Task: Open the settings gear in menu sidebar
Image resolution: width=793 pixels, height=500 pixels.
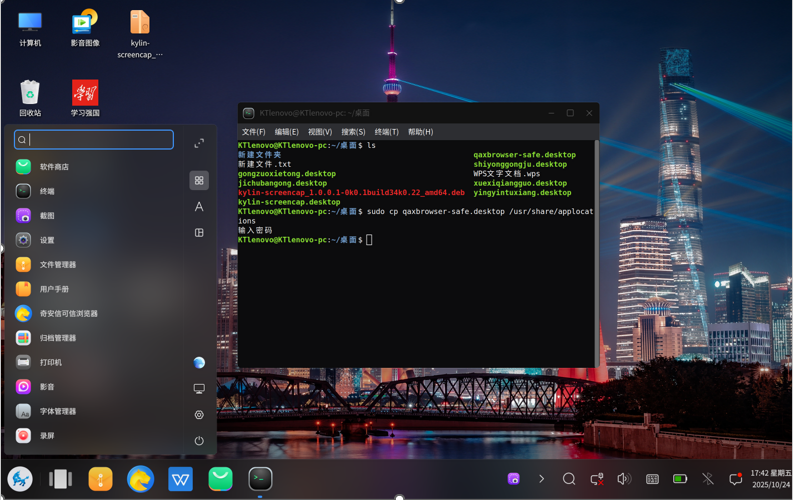Action: point(199,414)
